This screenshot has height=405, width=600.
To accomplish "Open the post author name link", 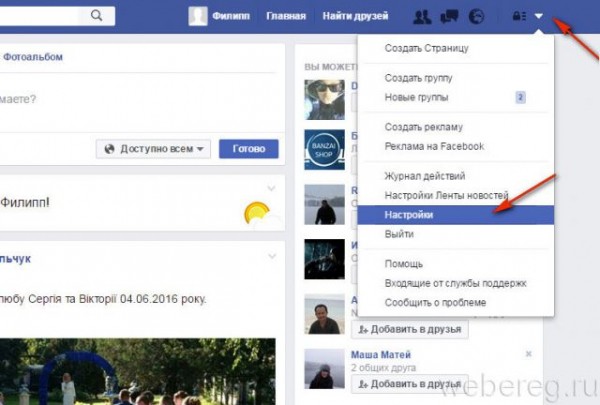I will click(x=15, y=259).
